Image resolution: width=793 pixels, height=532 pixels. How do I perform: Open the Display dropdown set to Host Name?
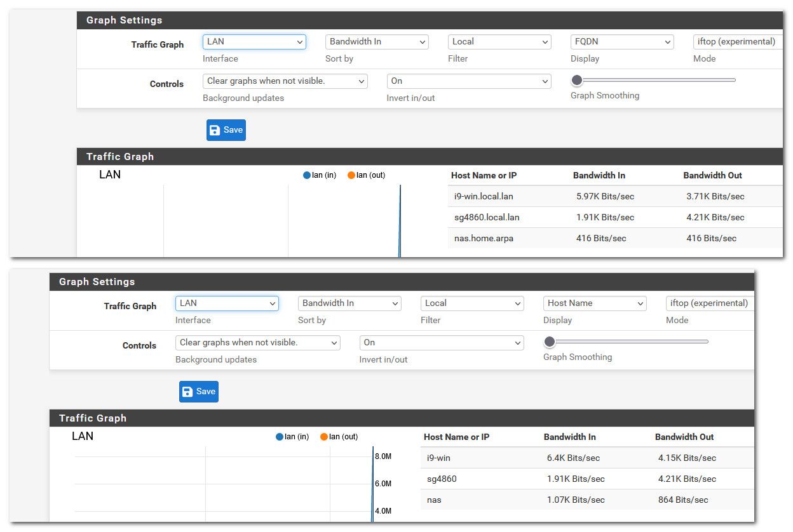[x=595, y=303]
